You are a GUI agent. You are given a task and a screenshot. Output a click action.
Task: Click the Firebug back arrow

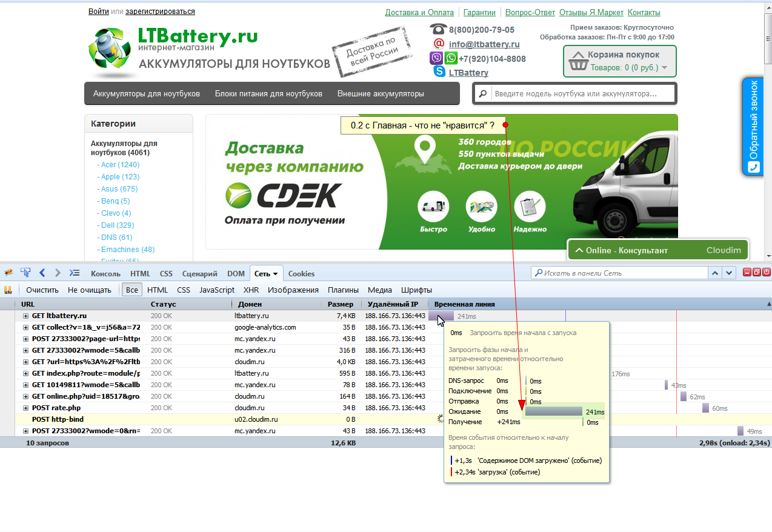click(42, 273)
